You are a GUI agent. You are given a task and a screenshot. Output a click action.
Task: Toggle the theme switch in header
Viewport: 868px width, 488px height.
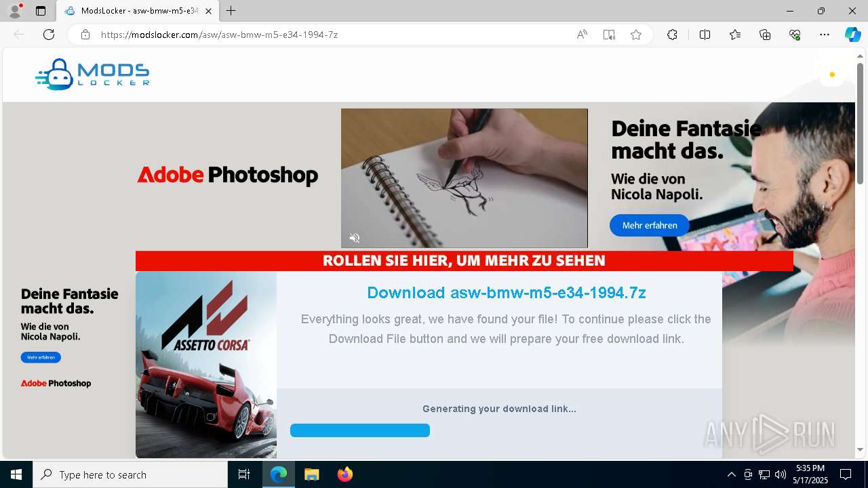[832, 75]
